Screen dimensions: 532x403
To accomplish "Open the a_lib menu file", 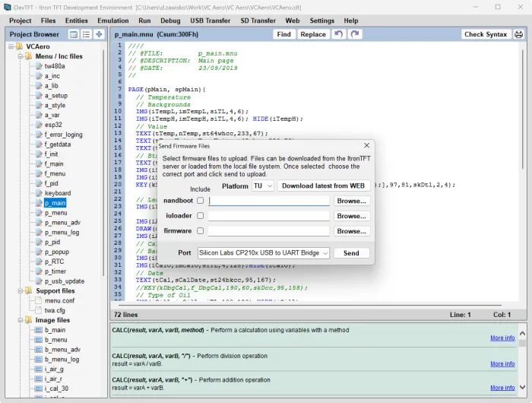I will tap(52, 86).
